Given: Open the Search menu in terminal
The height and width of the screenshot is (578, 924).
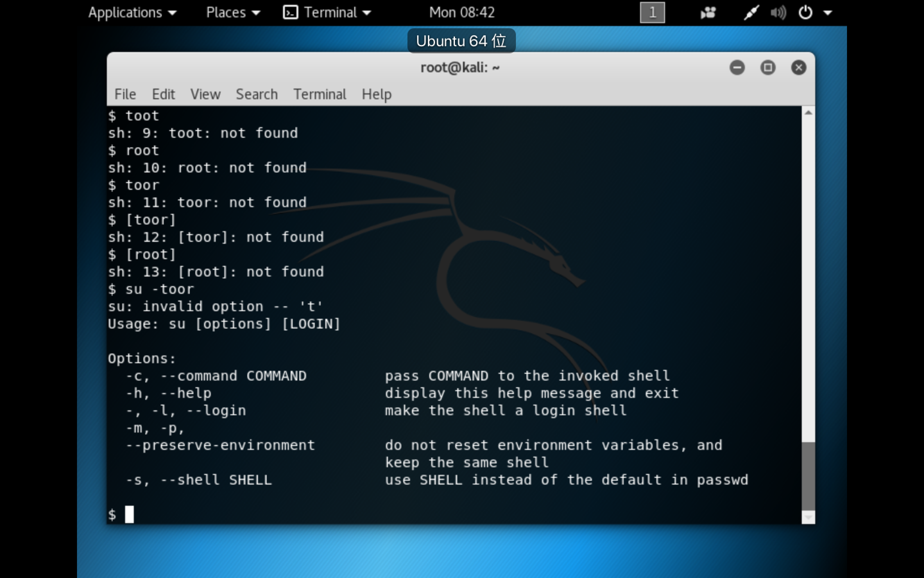Looking at the screenshot, I should pos(257,94).
